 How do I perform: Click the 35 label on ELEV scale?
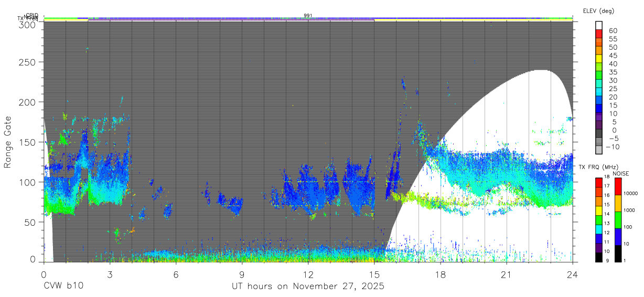pyautogui.click(x=613, y=72)
